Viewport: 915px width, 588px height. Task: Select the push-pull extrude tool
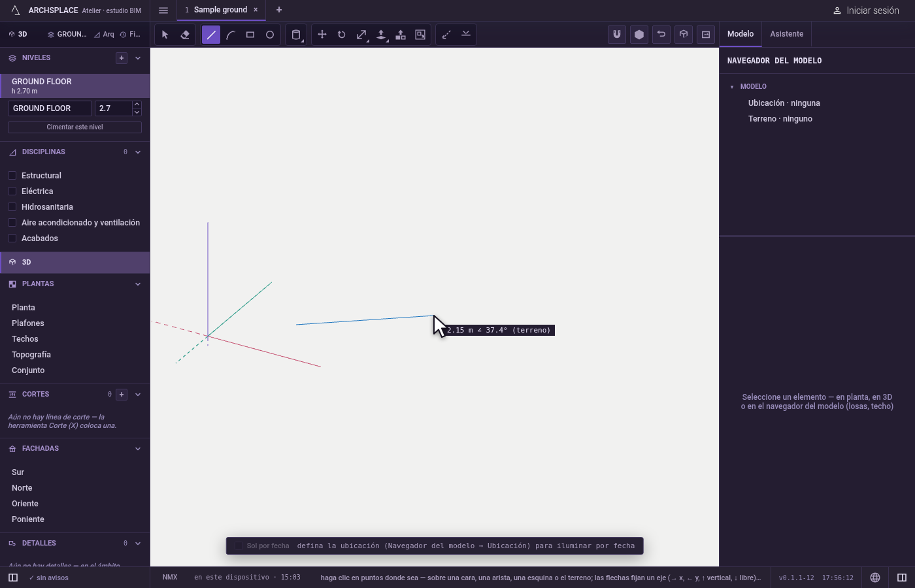pyautogui.click(x=381, y=35)
